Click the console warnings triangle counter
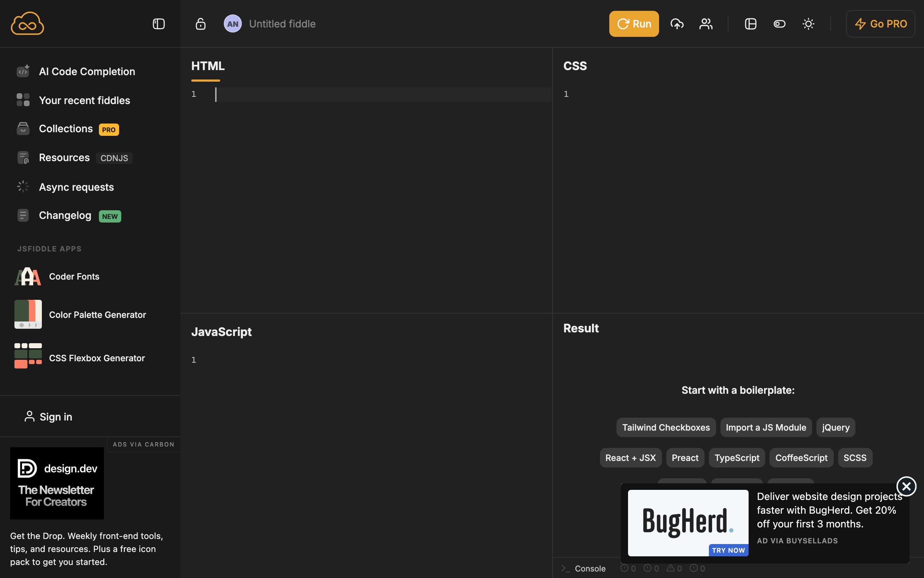Image resolution: width=924 pixels, height=578 pixels. pos(674,569)
